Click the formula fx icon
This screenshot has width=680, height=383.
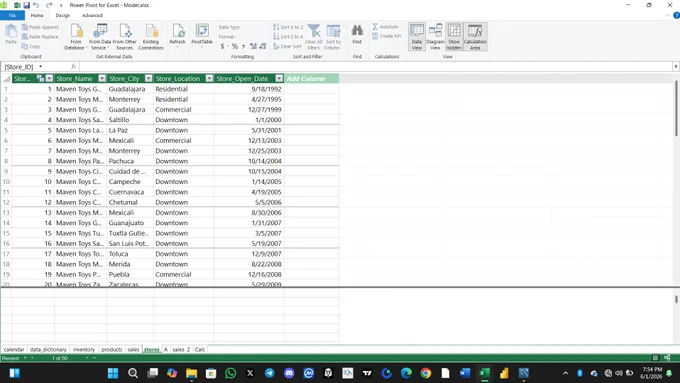pos(73,67)
